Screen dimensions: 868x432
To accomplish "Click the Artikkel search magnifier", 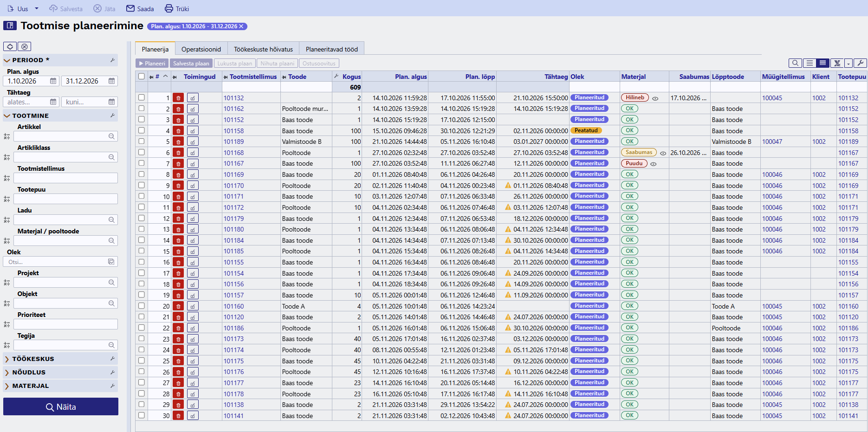I will pyautogui.click(x=111, y=136).
